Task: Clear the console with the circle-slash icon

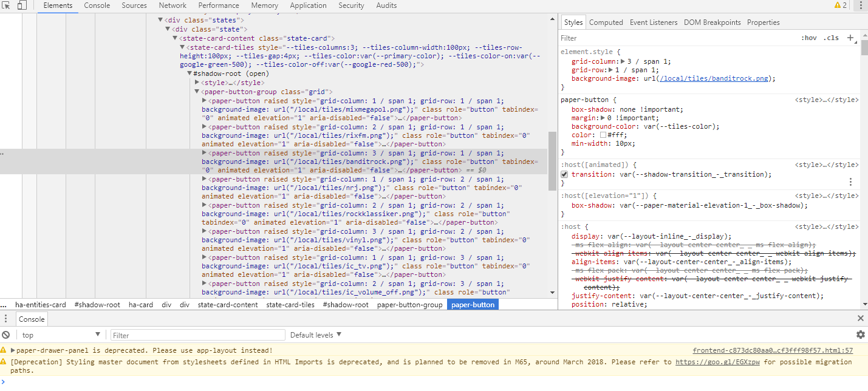Action: (x=5, y=335)
